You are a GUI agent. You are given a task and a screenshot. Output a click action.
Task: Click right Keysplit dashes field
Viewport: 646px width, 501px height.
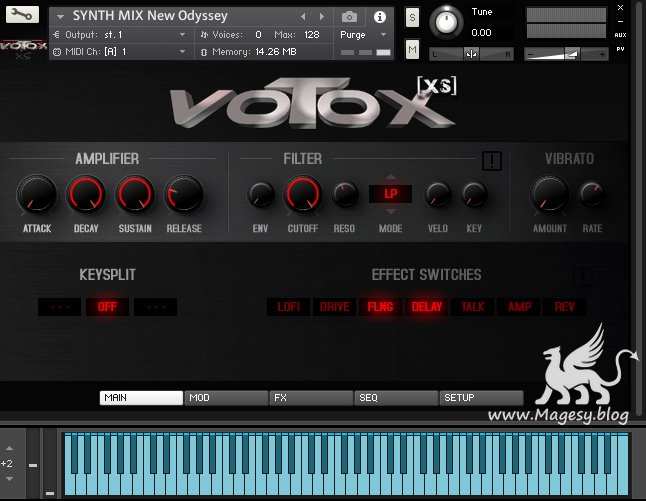(155, 307)
